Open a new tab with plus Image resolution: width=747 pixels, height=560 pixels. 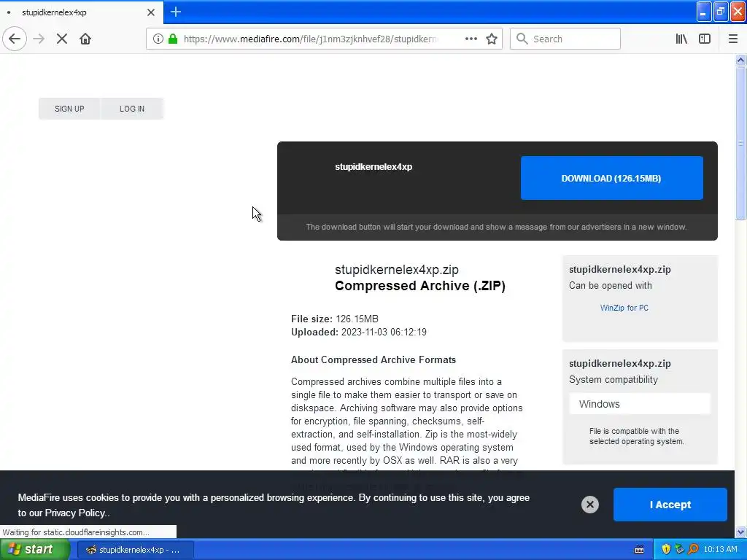(176, 12)
